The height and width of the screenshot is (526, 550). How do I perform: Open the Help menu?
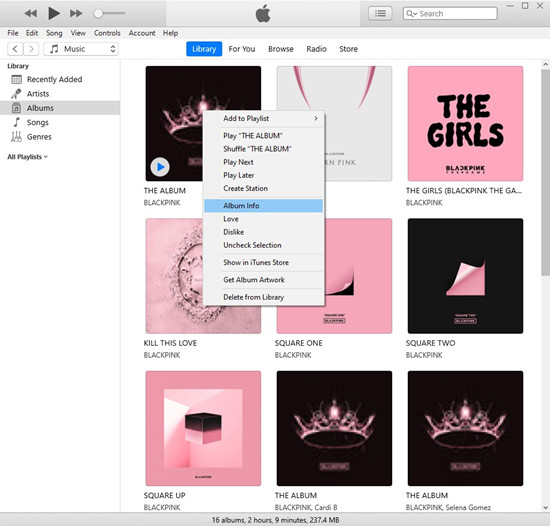pos(170,33)
